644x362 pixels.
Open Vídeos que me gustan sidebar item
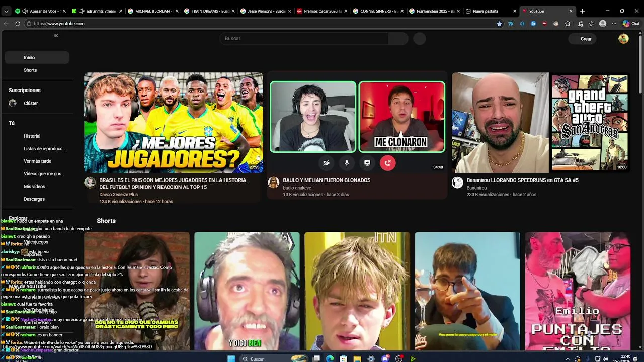tap(37, 174)
